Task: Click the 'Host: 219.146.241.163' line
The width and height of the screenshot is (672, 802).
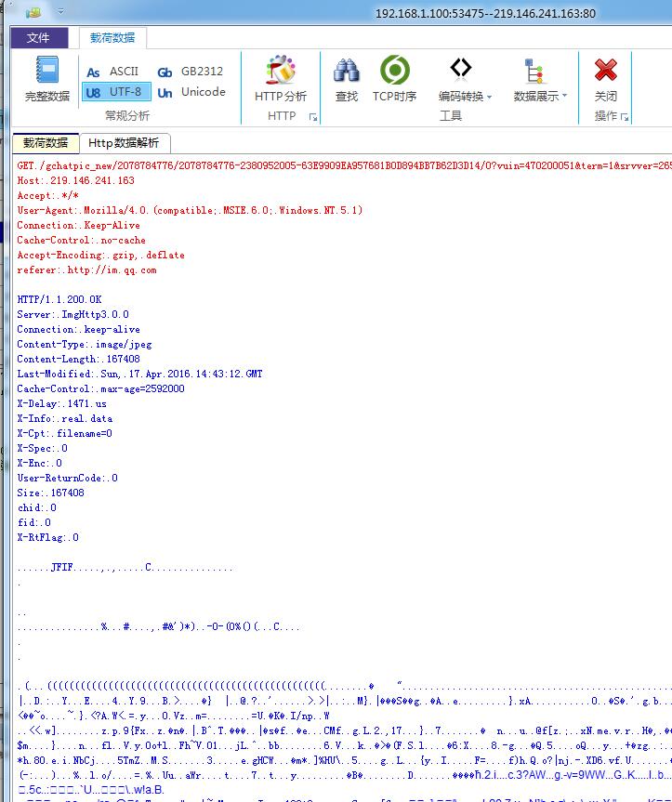Action: pyautogui.click(x=75, y=180)
